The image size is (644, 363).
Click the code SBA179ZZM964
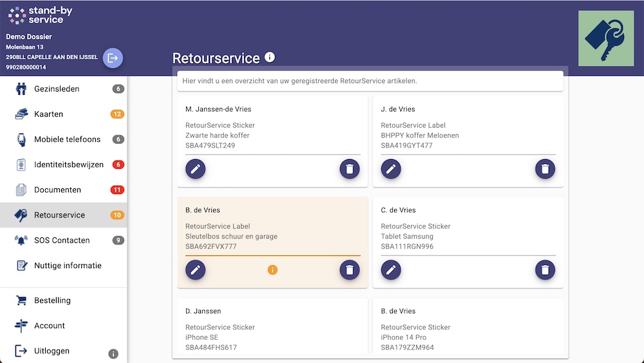407,348
